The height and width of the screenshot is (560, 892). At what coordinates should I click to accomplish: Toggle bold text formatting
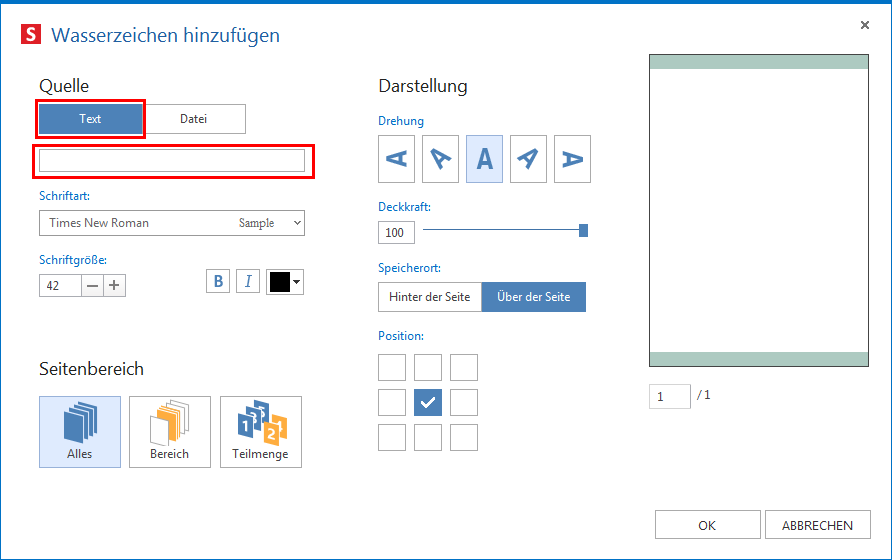point(218,282)
